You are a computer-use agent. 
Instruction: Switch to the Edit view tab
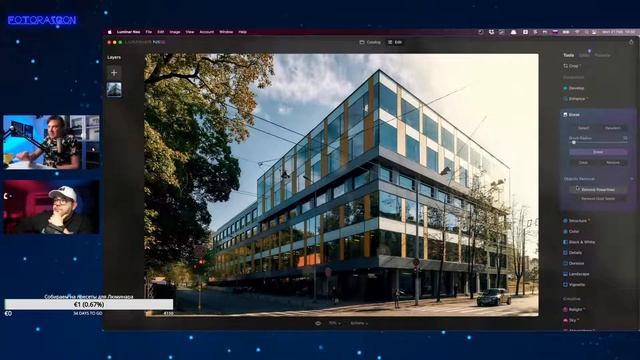coord(395,42)
